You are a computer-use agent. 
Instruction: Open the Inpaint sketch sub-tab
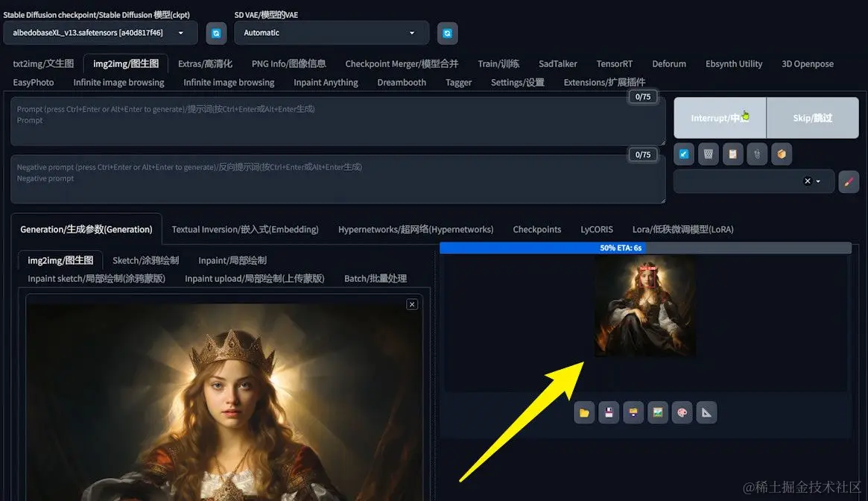pyautogui.click(x=96, y=279)
